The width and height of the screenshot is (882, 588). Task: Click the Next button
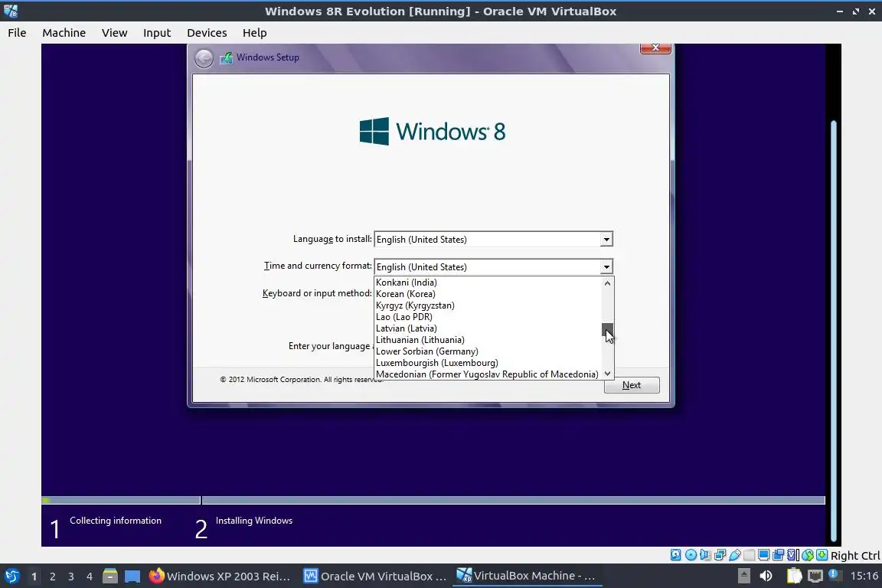632,385
